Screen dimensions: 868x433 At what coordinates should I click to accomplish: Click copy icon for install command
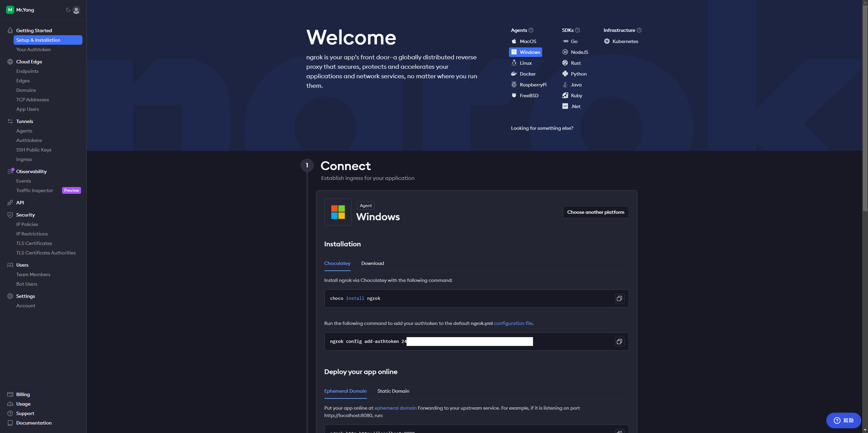[619, 298]
